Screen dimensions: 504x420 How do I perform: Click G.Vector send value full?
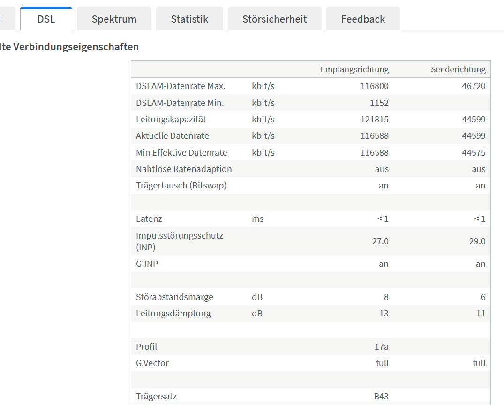click(479, 363)
